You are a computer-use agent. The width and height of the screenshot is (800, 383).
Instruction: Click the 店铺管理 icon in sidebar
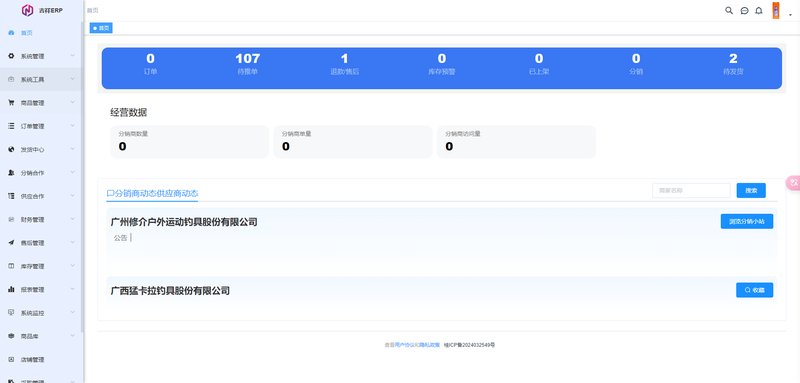click(x=11, y=359)
